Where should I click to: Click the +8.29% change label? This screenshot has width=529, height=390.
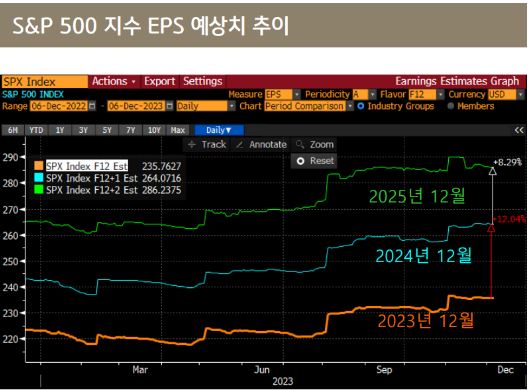click(508, 162)
